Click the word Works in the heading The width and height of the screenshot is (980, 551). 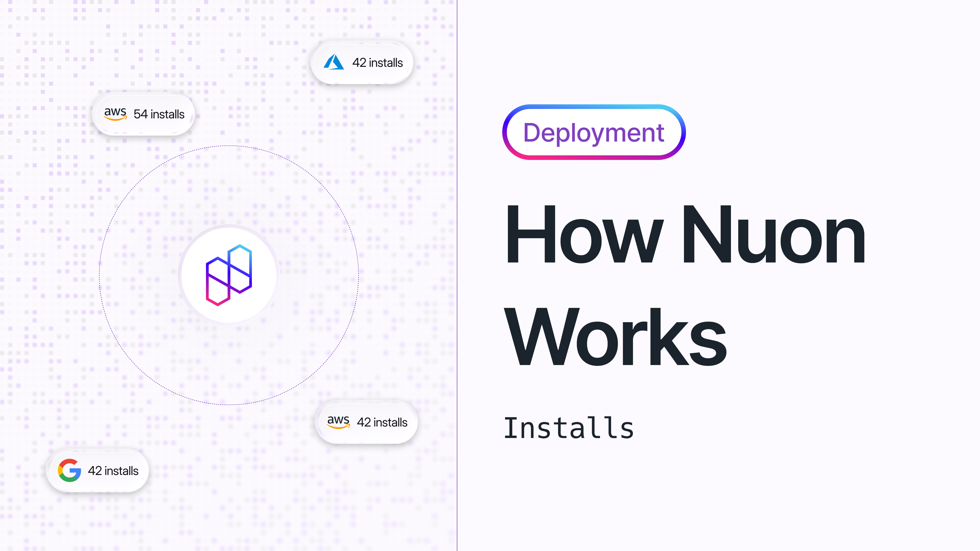tap(615, 336)
